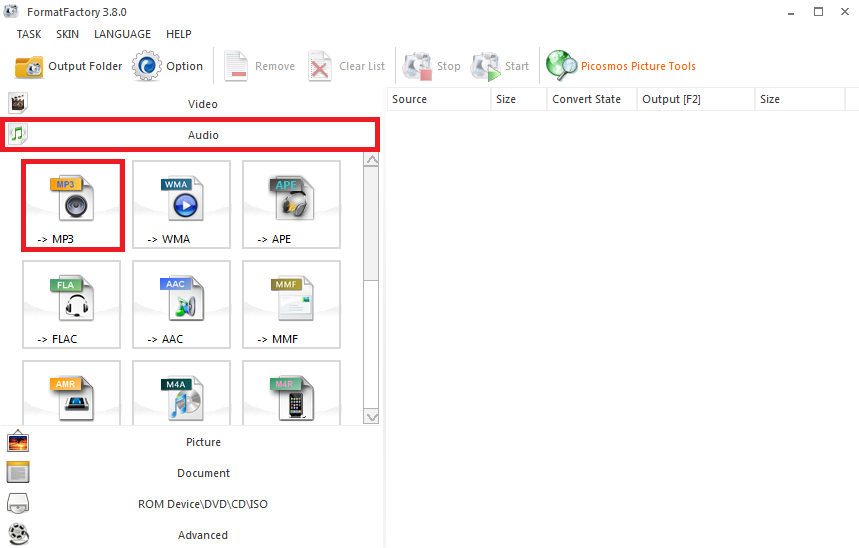Click the ROM Device drive icon
Image resolution: width=859 pixels, height=548 pixels.
pyautogui.click(x=18, y=503)
